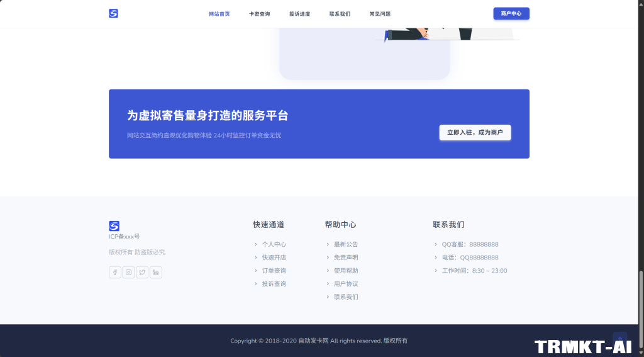Open the 使用帮助 link under 帮助中心
644x357 pixels.
(x=346, y=271)
